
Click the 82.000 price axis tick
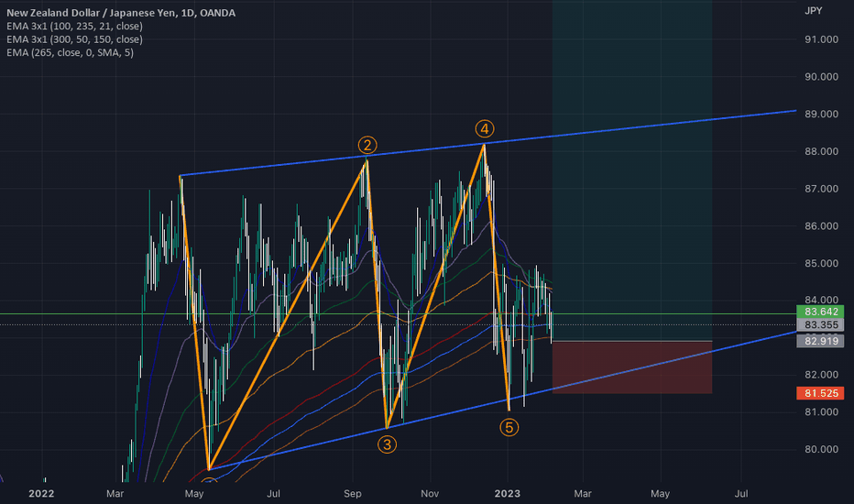point(821,374)
